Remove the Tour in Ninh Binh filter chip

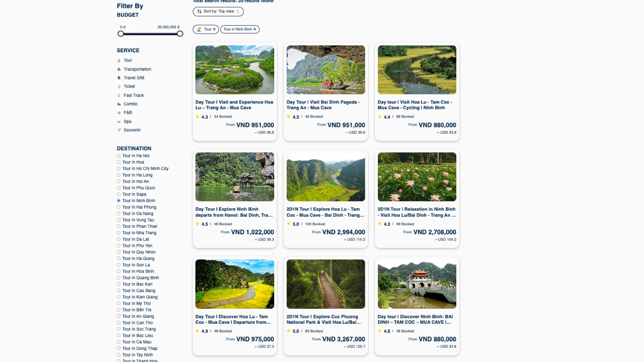255,29
